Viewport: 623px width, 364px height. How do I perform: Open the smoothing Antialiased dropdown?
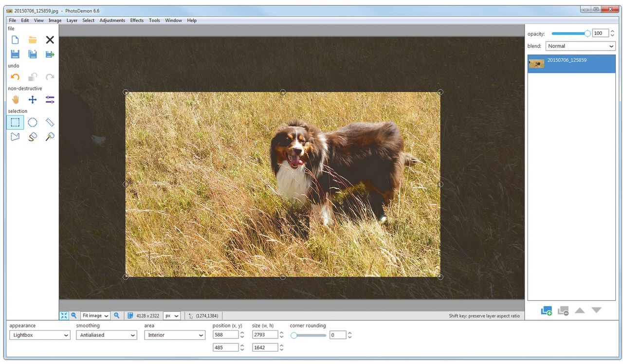pos(106,335)
